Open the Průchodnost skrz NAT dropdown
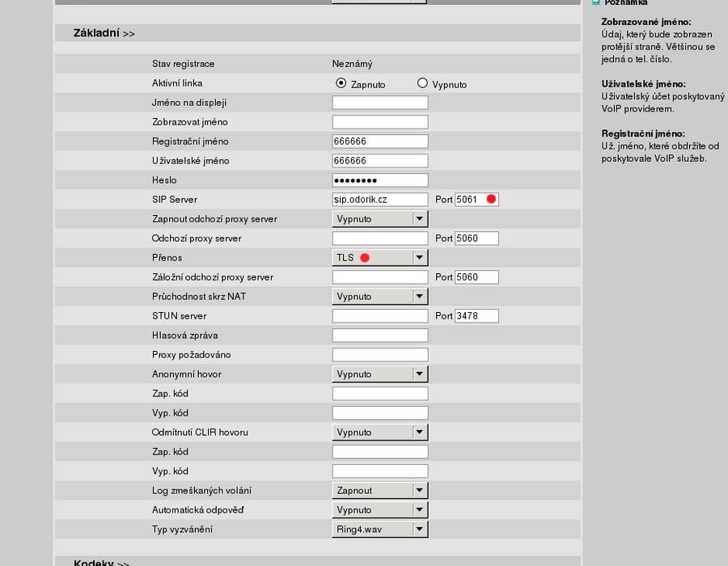The image size is (728, 566). point(380,297)
